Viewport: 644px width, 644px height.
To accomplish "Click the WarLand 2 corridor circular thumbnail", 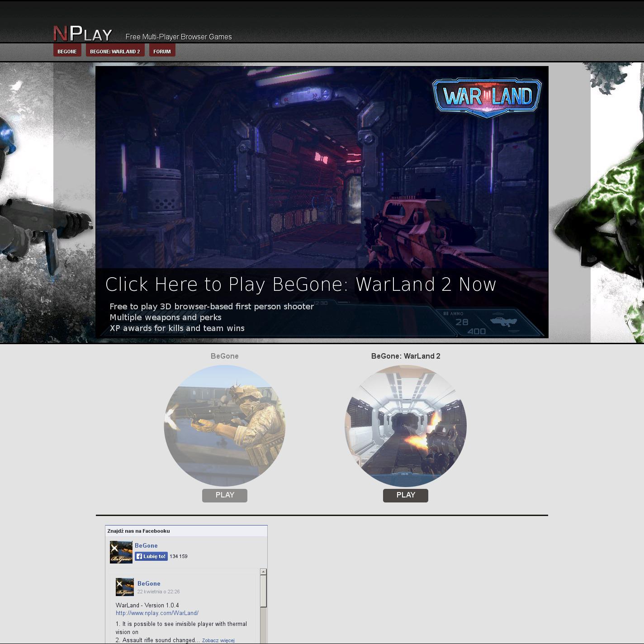I will [x=406, y=426].
